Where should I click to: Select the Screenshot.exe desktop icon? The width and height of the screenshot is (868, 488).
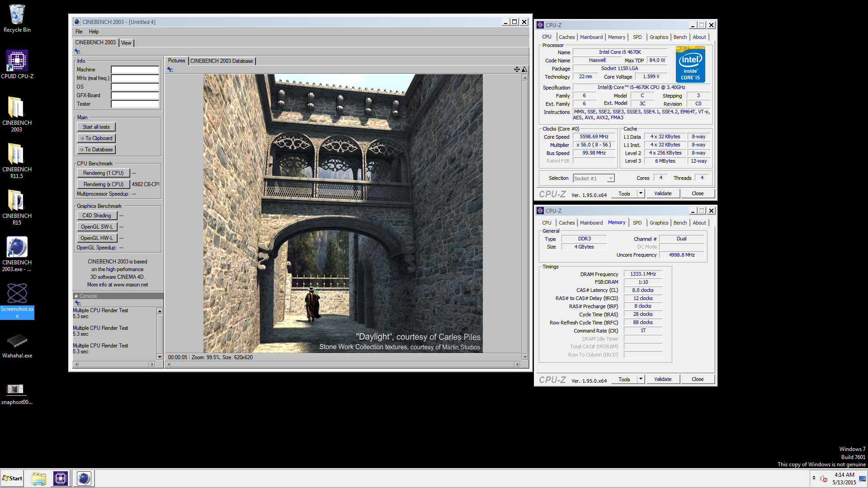pyautogui.click(x=17, y=300)
